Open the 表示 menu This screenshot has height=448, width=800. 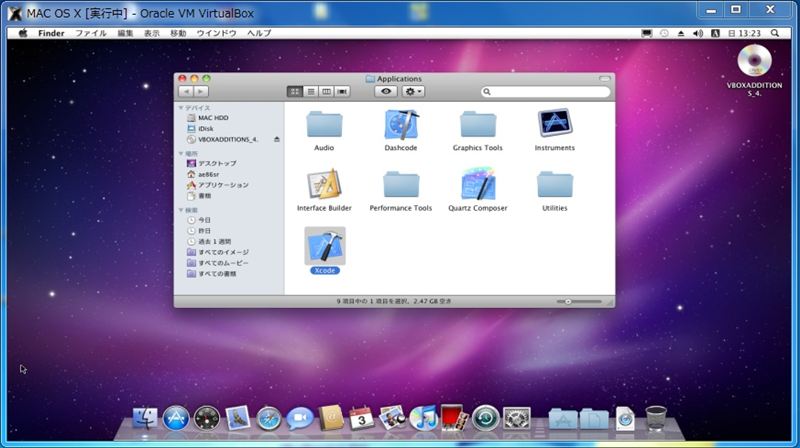click(x=152, y=33)
